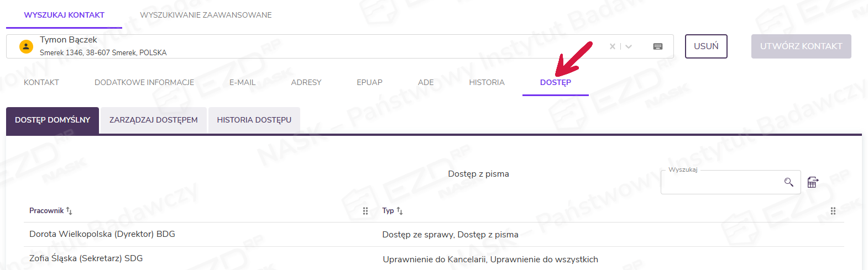Select the ZARZĄDZAJ DOSTĘPEM tab
The image size is (868, 270).
point(153,120)
